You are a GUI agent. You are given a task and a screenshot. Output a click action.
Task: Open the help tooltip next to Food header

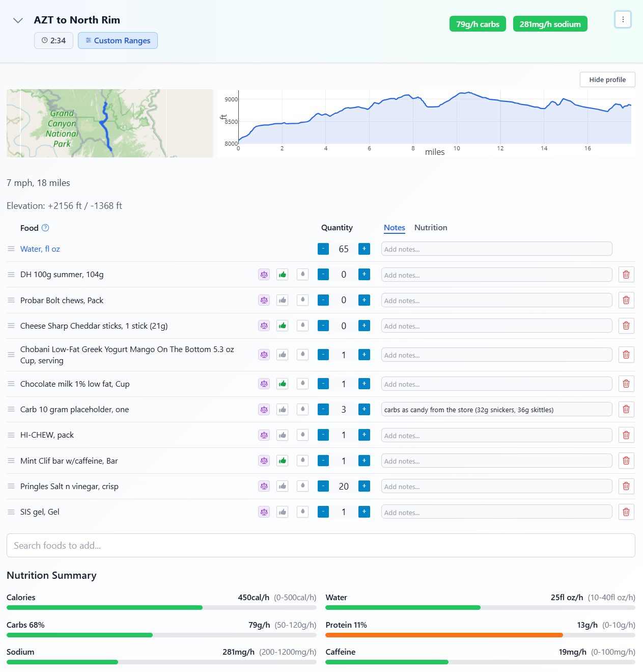tap(45, 228)
